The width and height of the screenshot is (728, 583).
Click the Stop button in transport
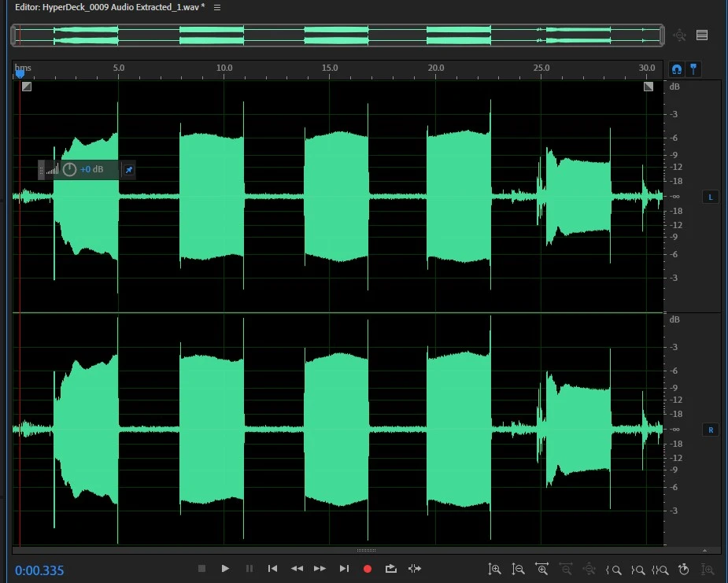201,568
